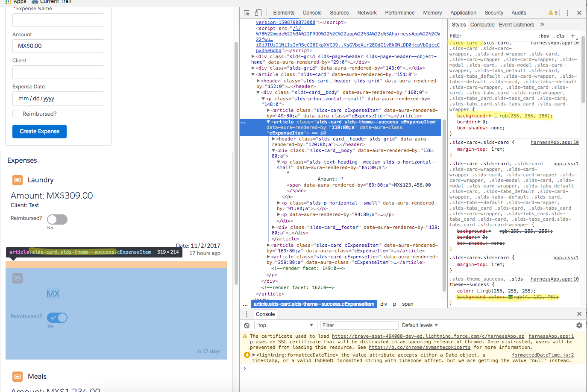The height and width of the screenshot is (392, 587).
Task: Click the green background-color swatch
Action: (x=510, y=297)
